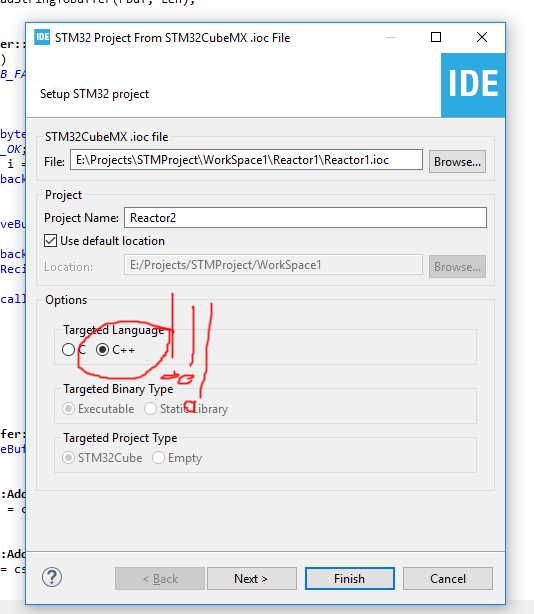This screenshot has height=614, width=534.
Task: Click the 'Options' group label
Action: [x=66, y=300]
